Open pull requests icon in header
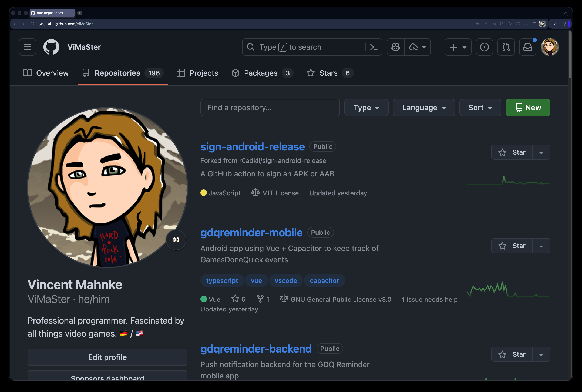Screen dimensions: 582x392 tap(506, 47)
